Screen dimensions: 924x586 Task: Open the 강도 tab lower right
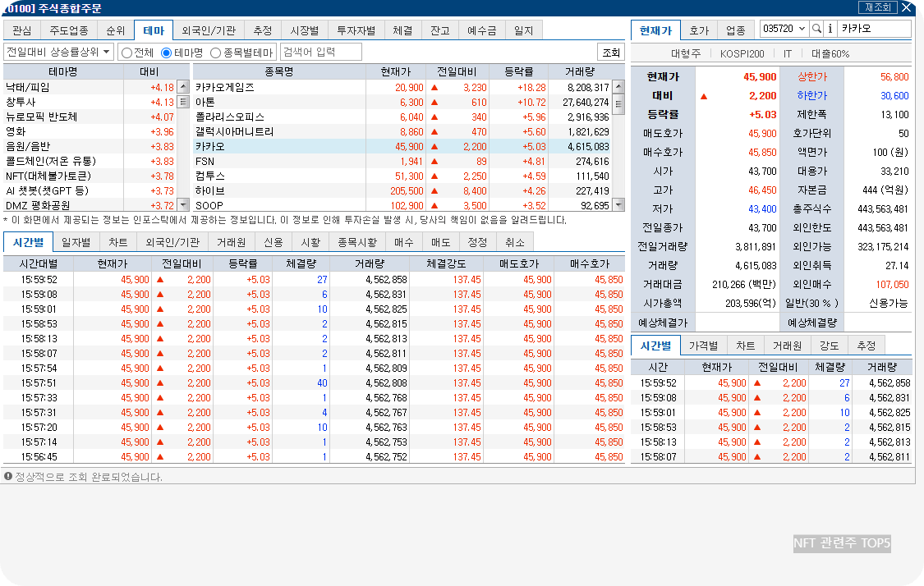click(x=829, y=346)
